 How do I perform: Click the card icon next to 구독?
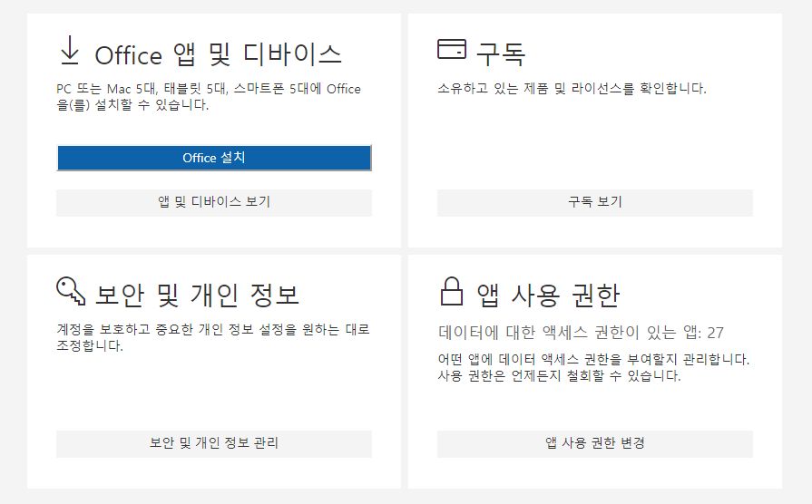(452, 49)
